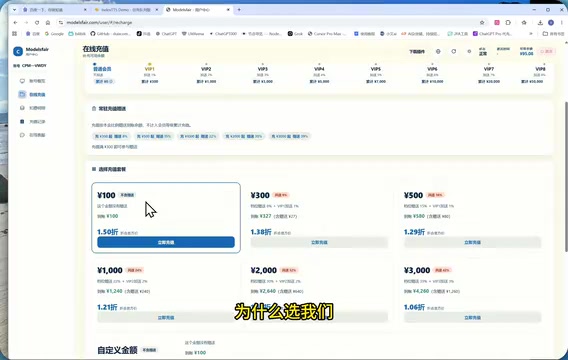Click the 充 ¥300 bonus chip
Screen dimensions: 568x360
tap(111, 136)
